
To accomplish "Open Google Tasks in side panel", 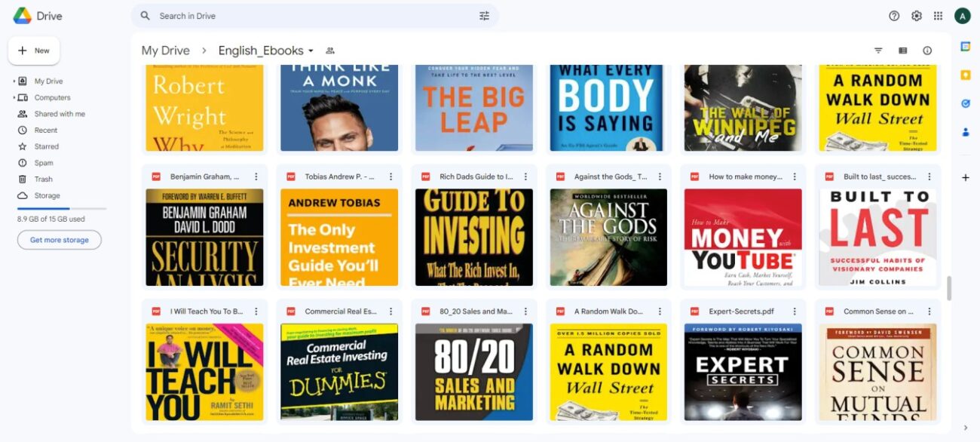I will pyautogui.click(x=965, y=103).
